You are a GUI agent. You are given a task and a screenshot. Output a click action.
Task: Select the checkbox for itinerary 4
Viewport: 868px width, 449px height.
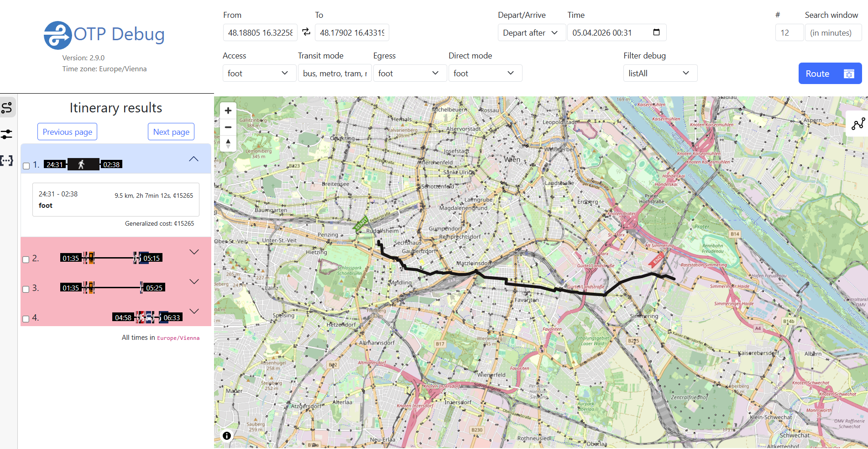(26, 319)
